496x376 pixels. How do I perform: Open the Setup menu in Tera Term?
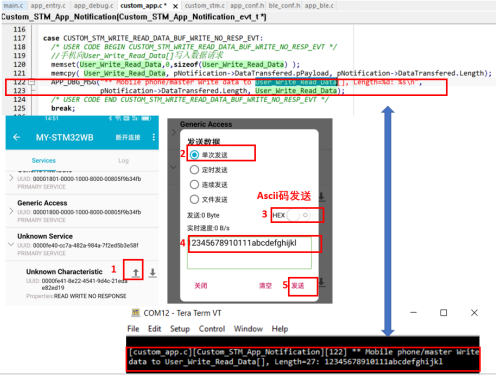coord(180,329)
